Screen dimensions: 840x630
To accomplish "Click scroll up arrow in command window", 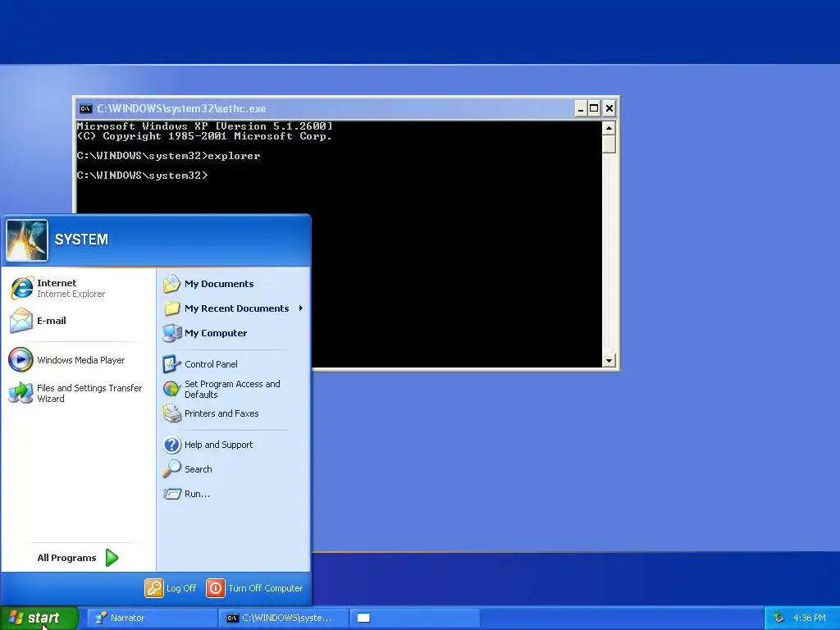I will (609, 128).
